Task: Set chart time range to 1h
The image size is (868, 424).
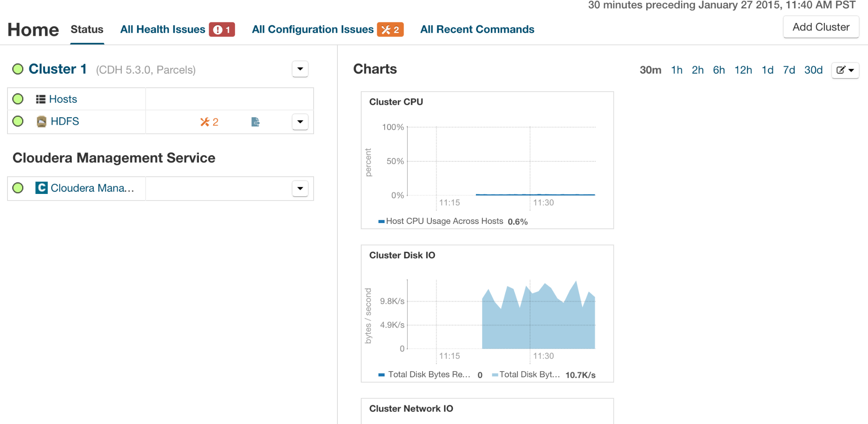Action: pos(676,70)
